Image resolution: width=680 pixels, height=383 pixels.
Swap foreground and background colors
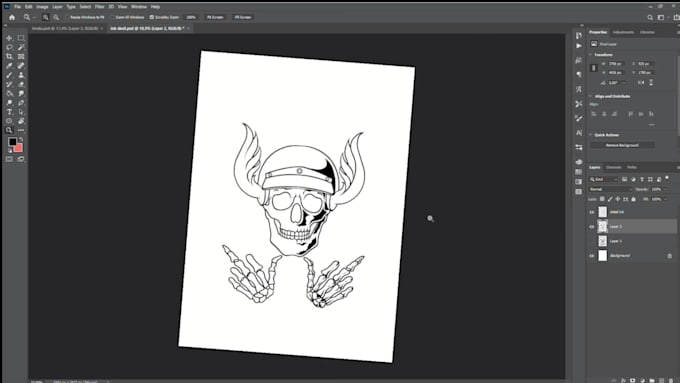pyautogui.click(x=21, y=139)
